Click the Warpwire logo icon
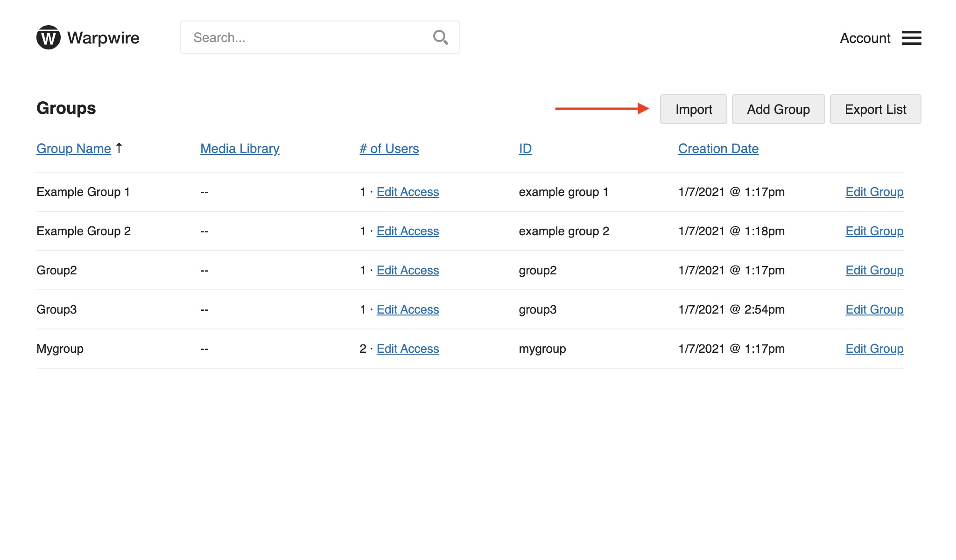956x560 pixels. tap(49, 37)
